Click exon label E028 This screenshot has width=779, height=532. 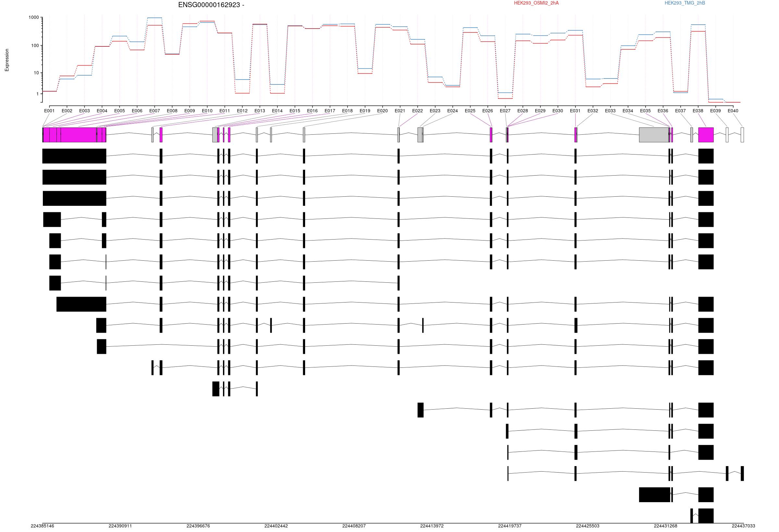(523, 111)
